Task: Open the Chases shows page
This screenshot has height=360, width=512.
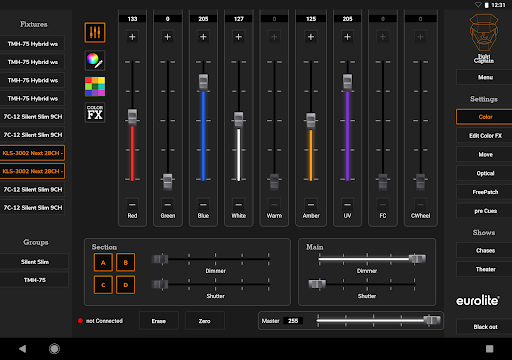Action: [485, 250]
